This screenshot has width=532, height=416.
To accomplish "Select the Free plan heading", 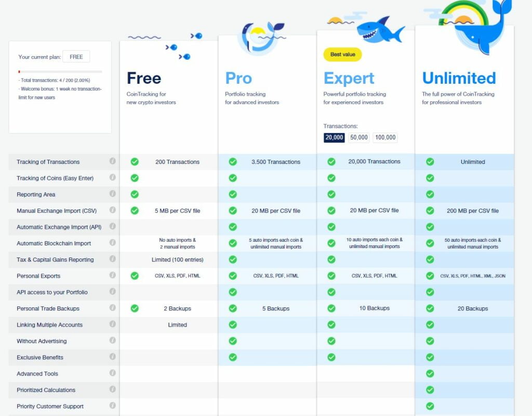I will (144, 78).
